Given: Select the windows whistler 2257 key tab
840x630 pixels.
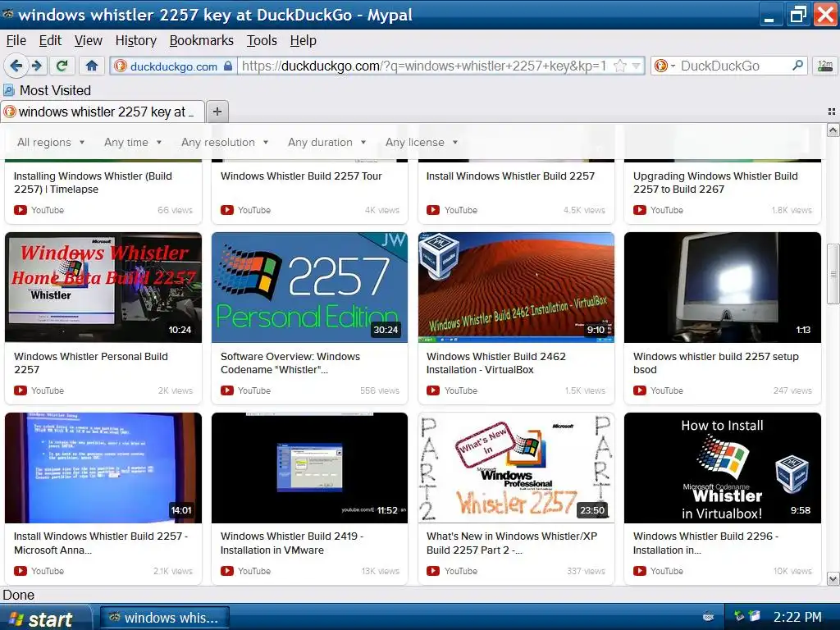Looking at the screenshot, I should point(103,112).
